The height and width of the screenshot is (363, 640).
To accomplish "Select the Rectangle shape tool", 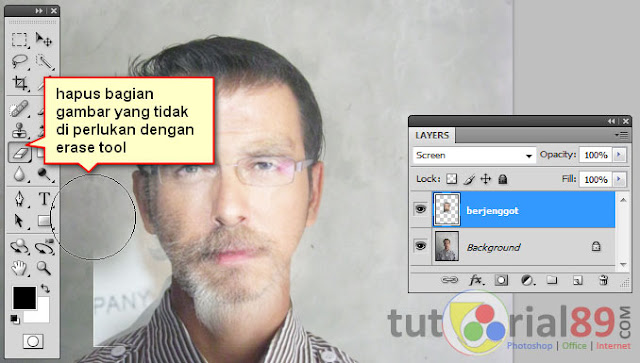I will click(x=44, y=221).
